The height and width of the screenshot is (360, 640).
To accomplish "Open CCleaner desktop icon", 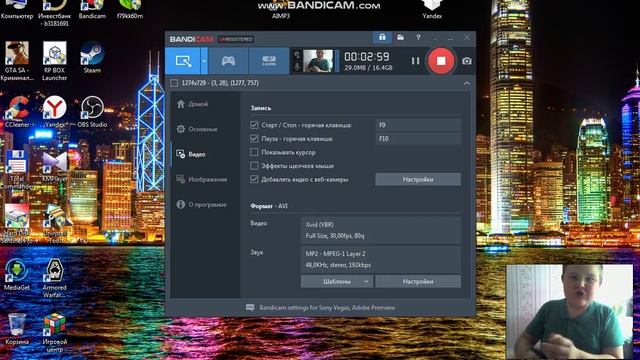I will [17, 112].
